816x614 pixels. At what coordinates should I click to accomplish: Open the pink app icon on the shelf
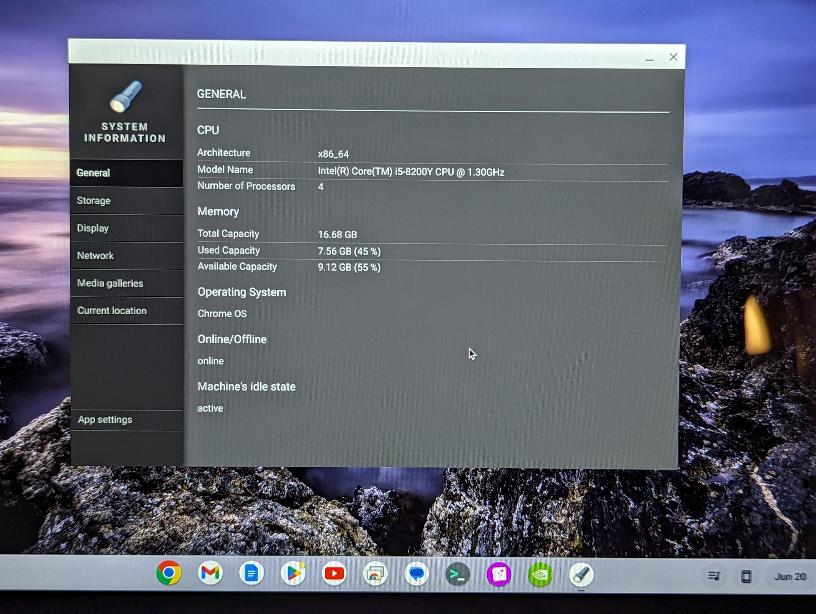[x=498, y=574]
